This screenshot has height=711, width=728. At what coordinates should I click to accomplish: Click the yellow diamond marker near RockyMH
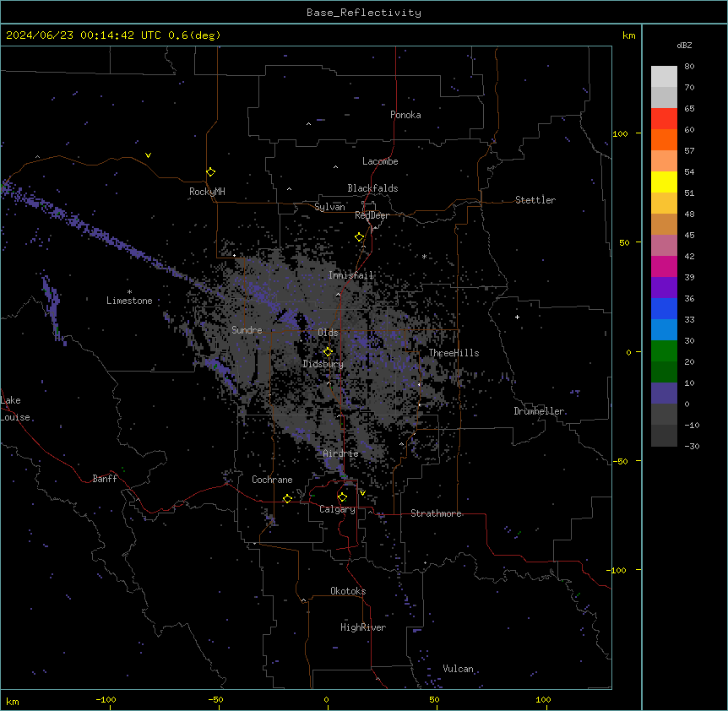(x=211, y=172)
